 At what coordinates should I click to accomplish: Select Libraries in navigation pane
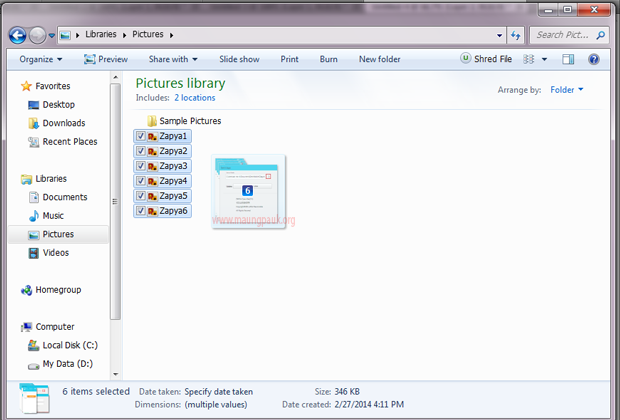pyautogui.click(x=44, y=179)
